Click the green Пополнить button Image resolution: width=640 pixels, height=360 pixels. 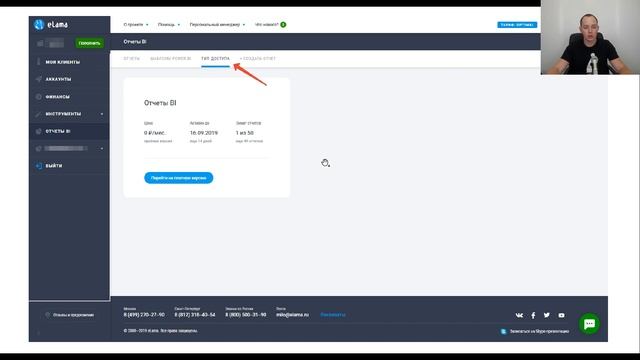[x=89, y=43]
